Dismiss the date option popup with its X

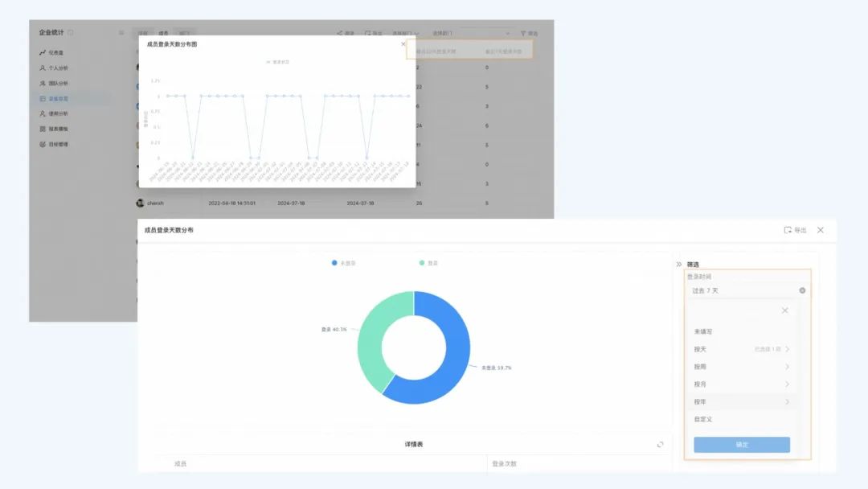[784, 310]
